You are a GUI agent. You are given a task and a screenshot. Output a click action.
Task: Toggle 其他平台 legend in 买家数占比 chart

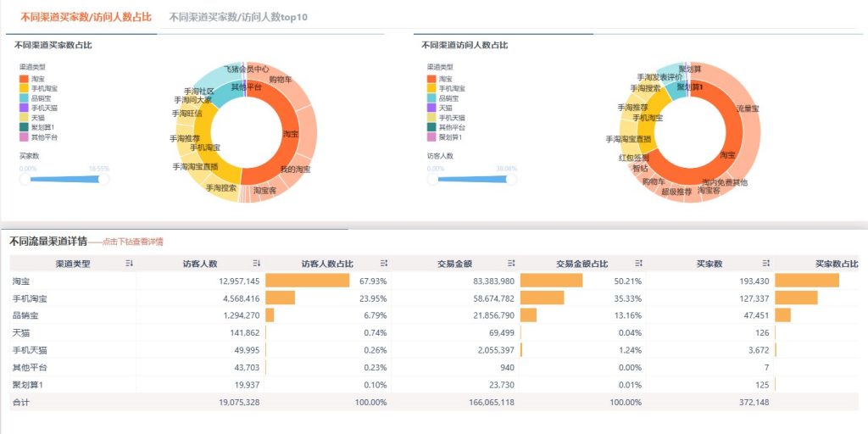coord(38,137)
